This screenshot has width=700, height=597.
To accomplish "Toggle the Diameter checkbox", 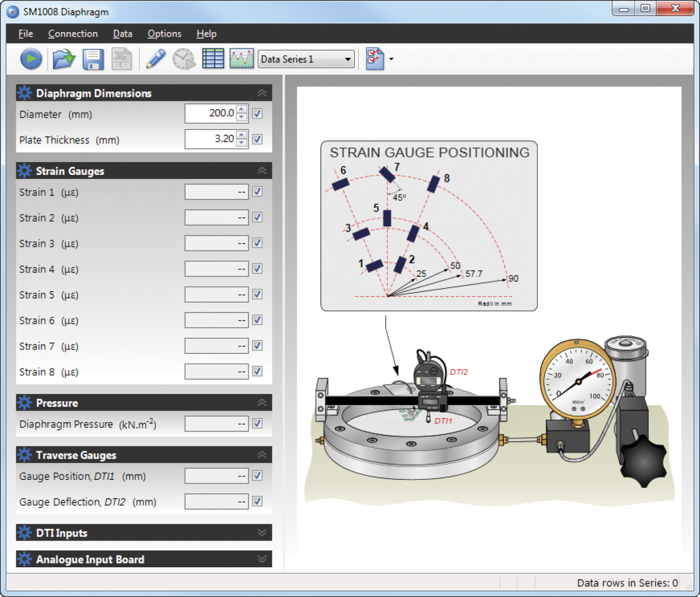I will point(257,113).
